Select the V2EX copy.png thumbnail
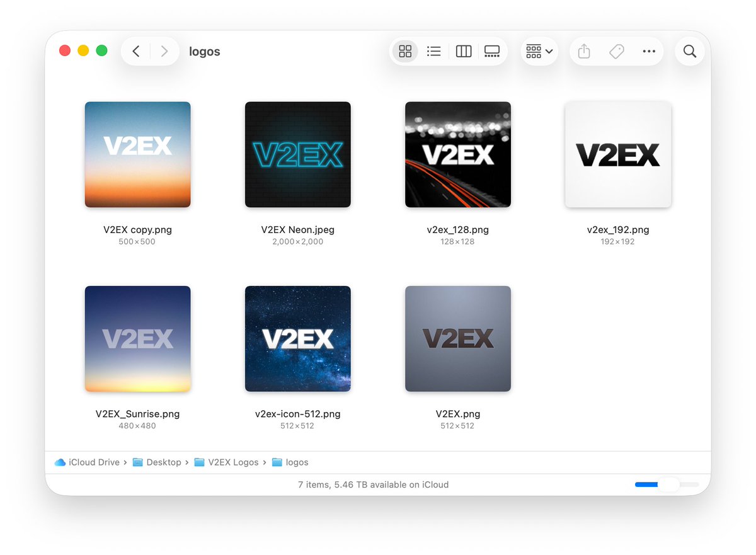 pos(138,154)
